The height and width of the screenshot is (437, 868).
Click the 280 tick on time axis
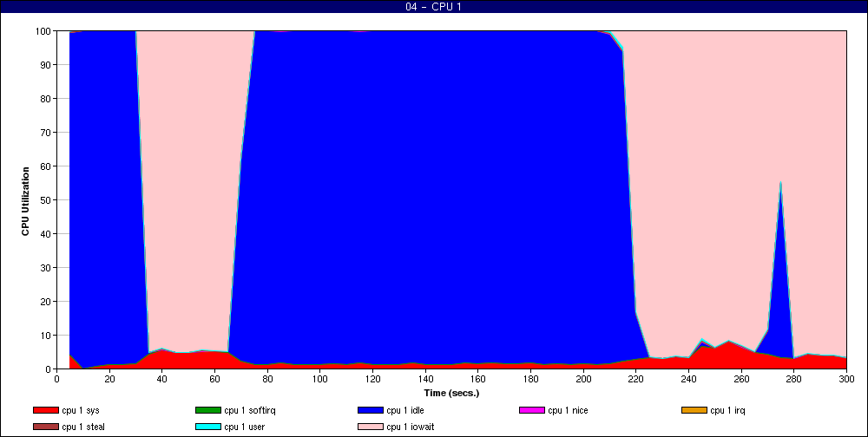coord(794,379)
